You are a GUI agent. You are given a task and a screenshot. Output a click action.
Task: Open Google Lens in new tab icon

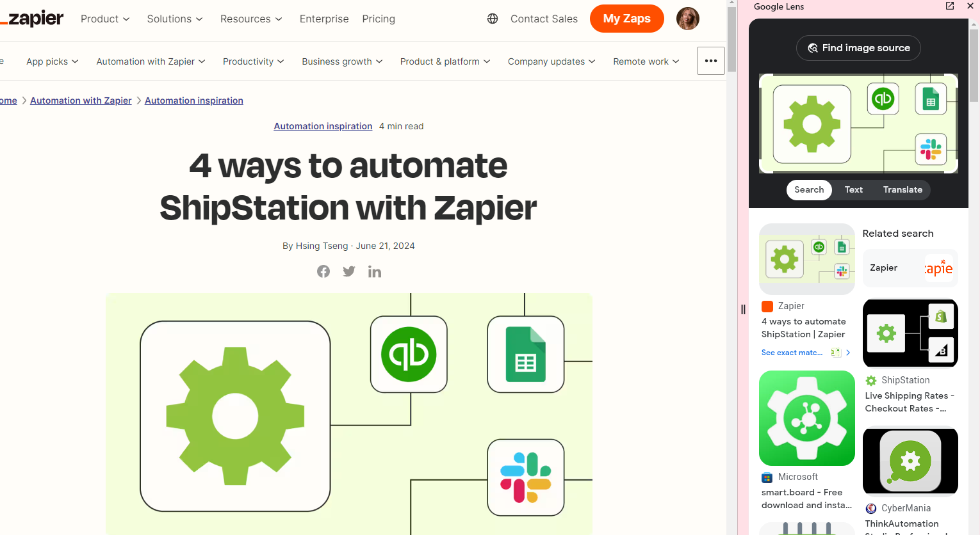tap(950, 6)
